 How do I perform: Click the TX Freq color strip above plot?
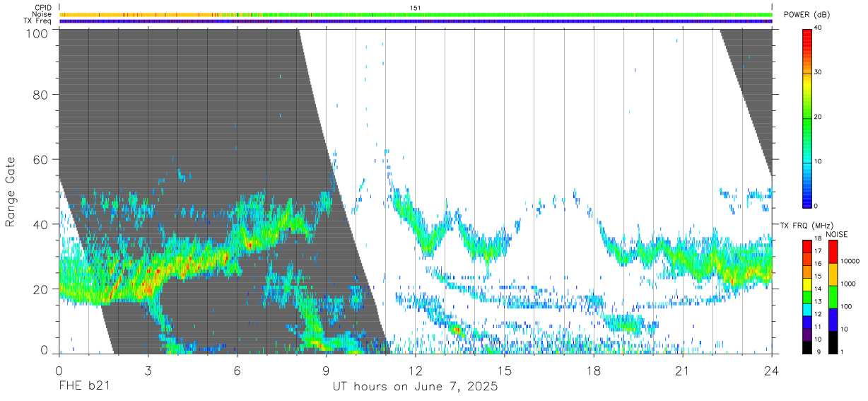[x=416, y=21]
